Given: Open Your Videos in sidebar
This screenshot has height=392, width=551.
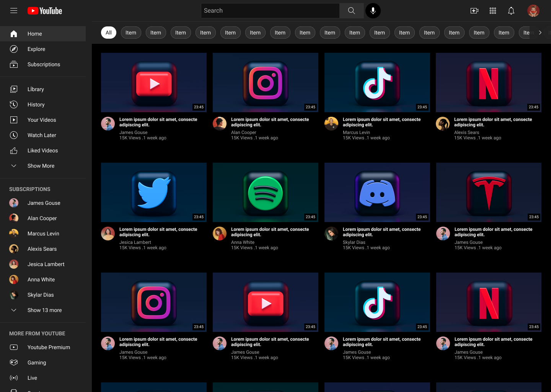Looking at the screenshot, I should pyautogui.click(x=43, y=120).
